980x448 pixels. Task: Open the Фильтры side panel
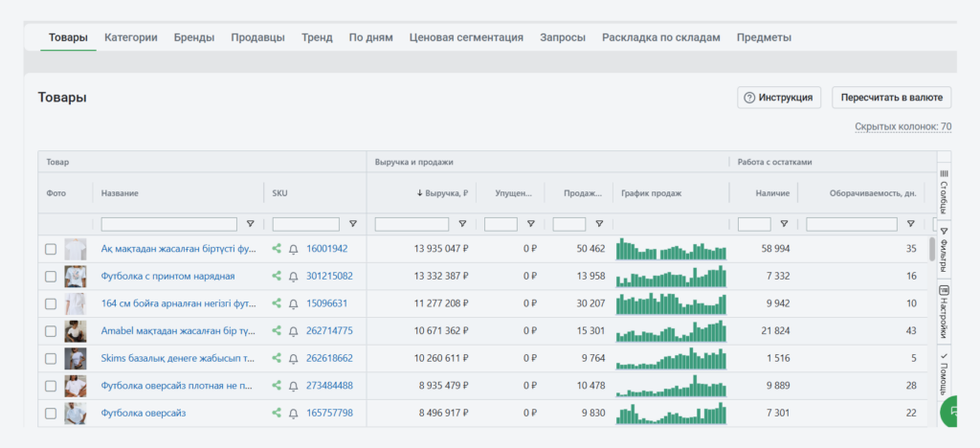[944, 250]
